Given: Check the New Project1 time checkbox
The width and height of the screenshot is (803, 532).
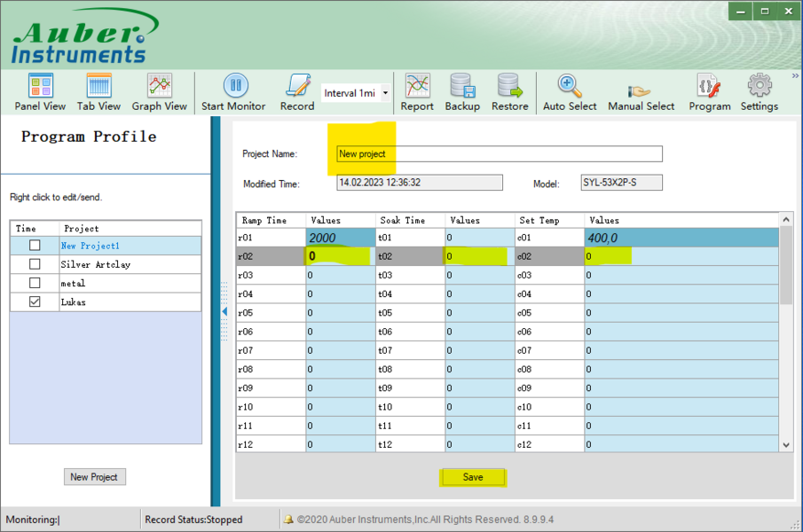Looking at the screenshot, I should (x=35, y=246).
